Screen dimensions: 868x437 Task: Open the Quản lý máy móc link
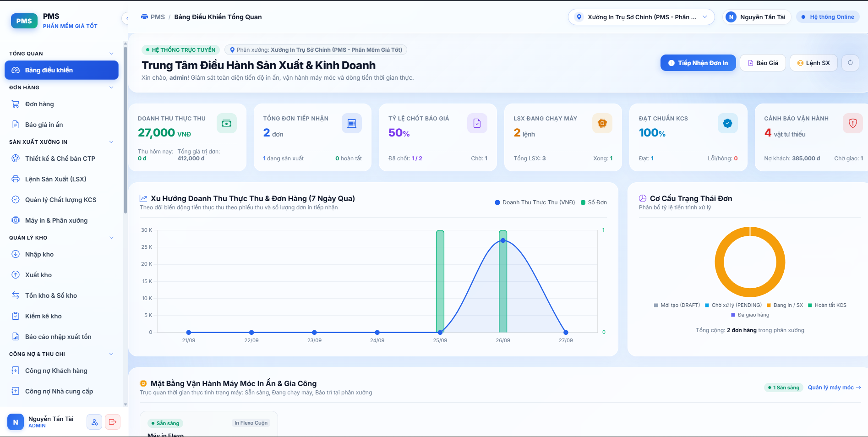(835, 388)
